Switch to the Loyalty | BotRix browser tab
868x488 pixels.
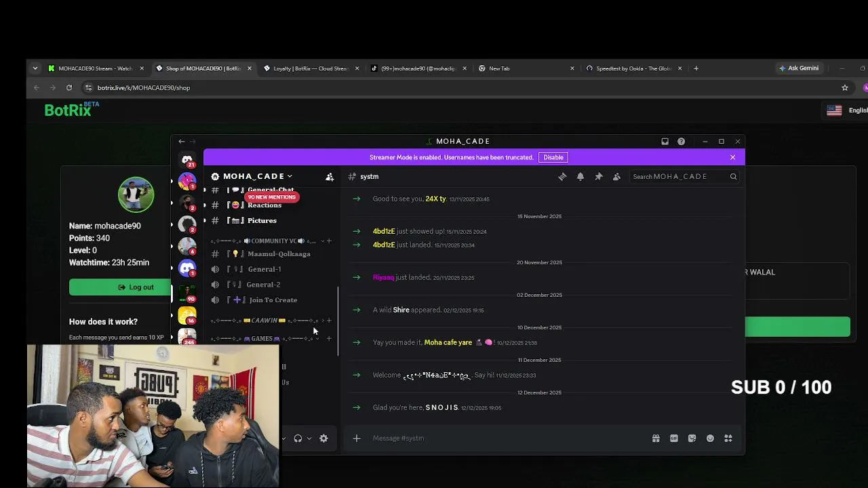click(310, 68)
